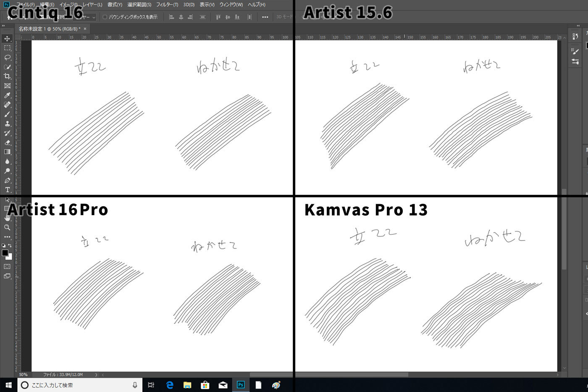Open the Windows Start menu
The height and width of the screenshot is (392, 588).
8,385
